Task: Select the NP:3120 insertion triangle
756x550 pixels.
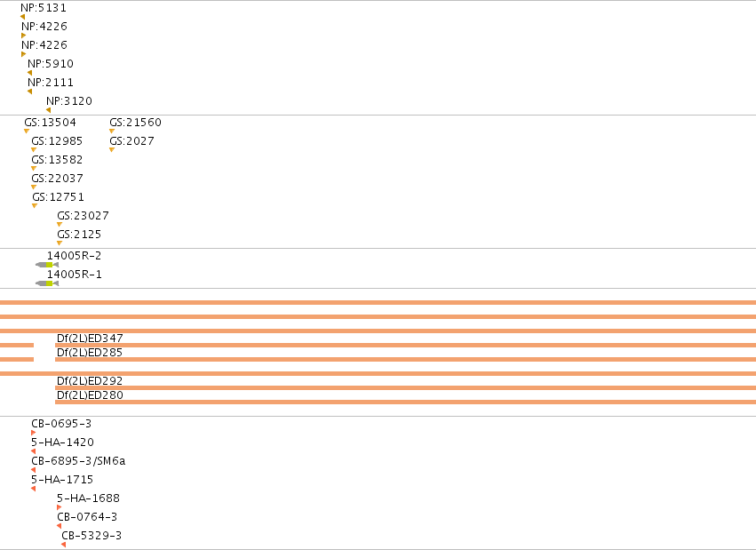Action: coord(48,110)
